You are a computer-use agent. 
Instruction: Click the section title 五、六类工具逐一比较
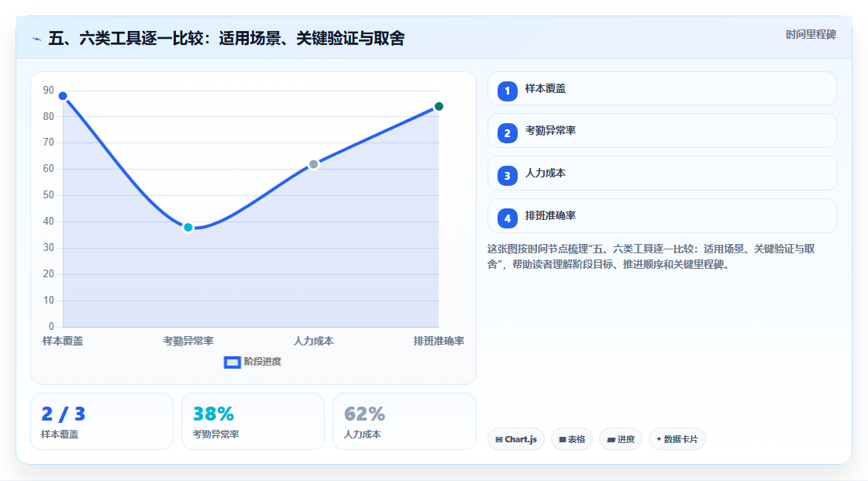pos(226,38)
